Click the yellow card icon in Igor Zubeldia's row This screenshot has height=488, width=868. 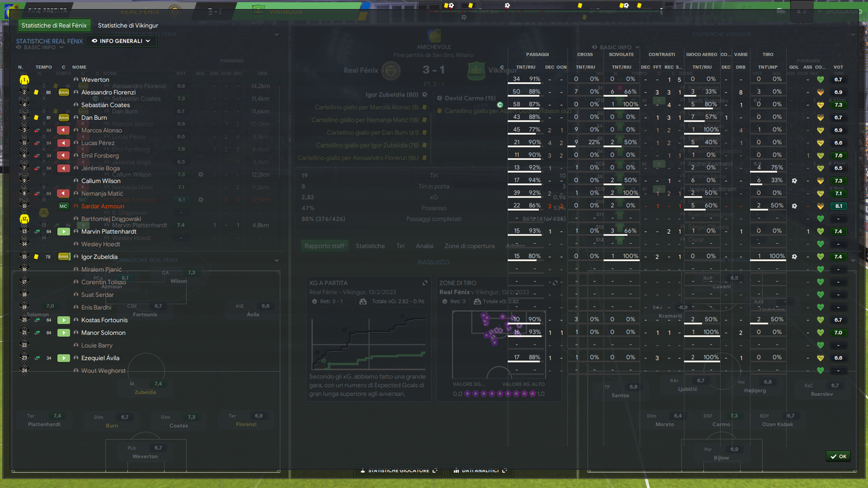[x=36, y=257]
